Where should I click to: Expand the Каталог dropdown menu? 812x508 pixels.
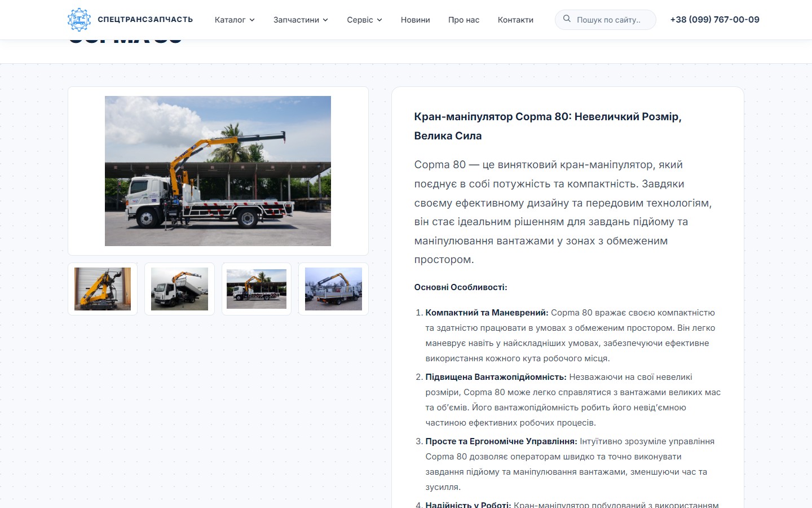235,20
